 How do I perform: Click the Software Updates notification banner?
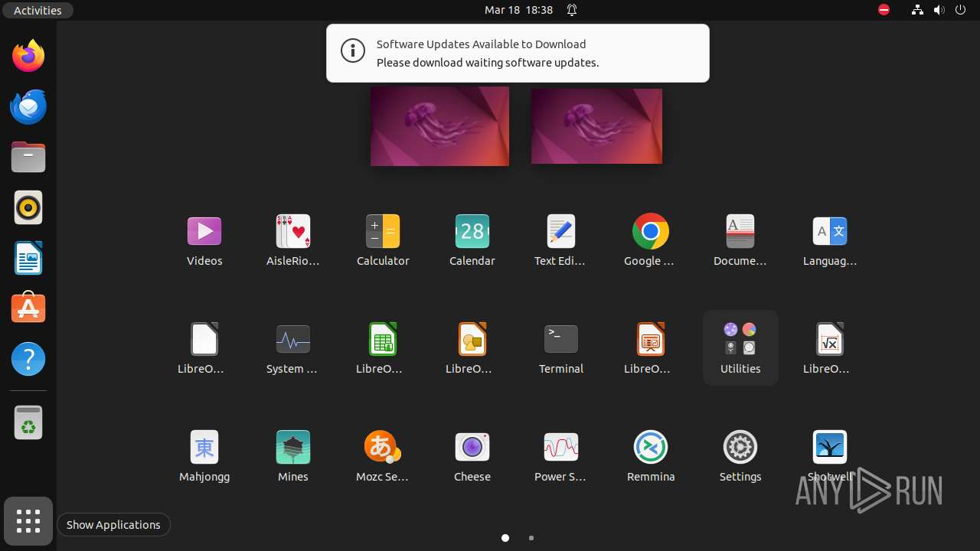pyautogui.click(x=518, y=53)
